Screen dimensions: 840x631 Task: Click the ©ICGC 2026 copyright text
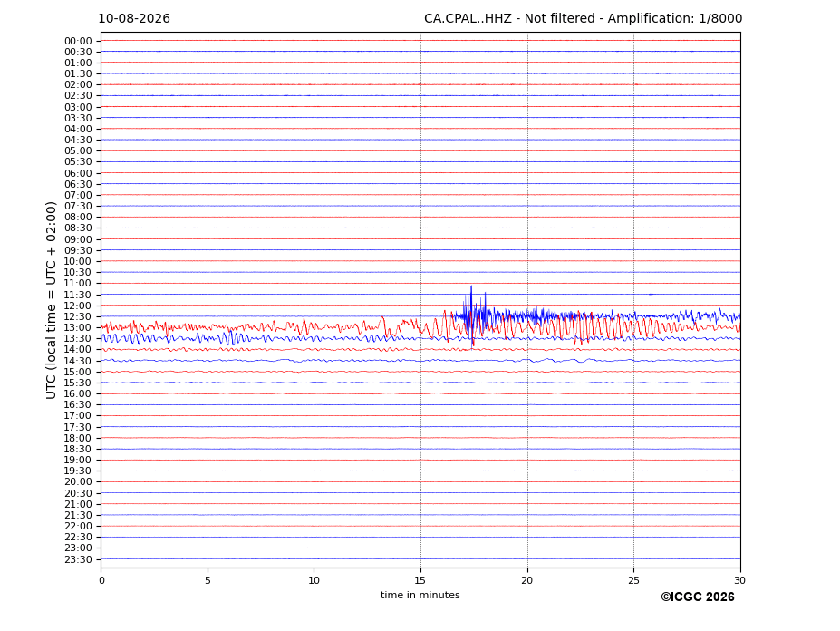698,597
